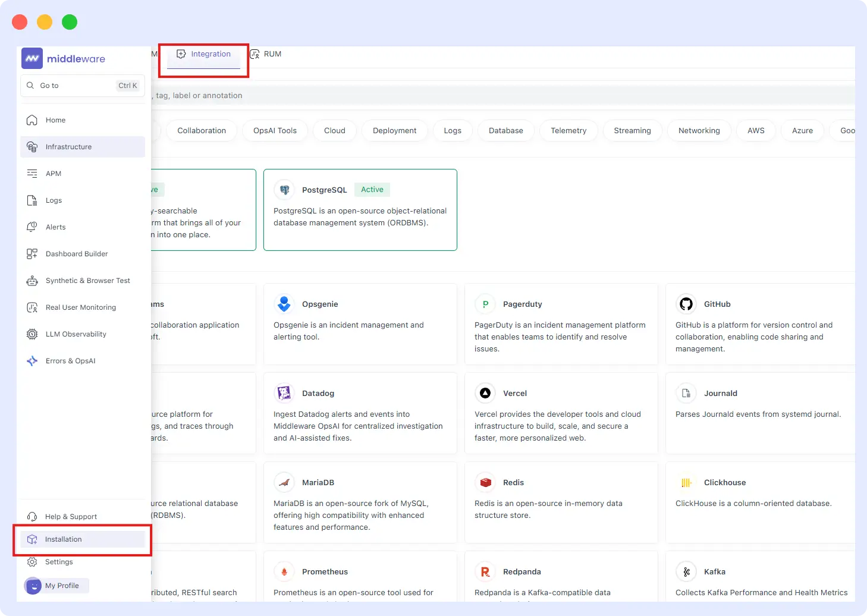Filter by the Deployment category
Viewport: 867px width, 616px height.
coord(395,131)
